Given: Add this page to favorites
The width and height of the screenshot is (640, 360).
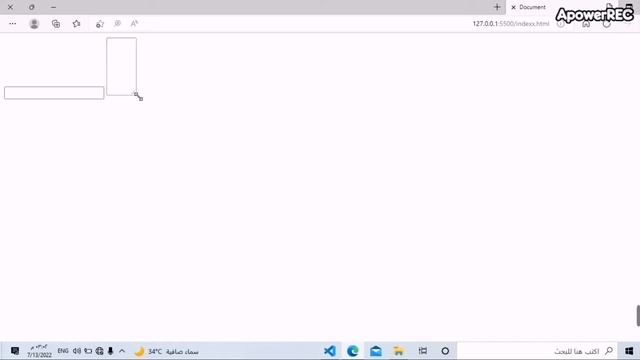Looking at the screenshot, I should pyautogui.click(x=100, y=24).
